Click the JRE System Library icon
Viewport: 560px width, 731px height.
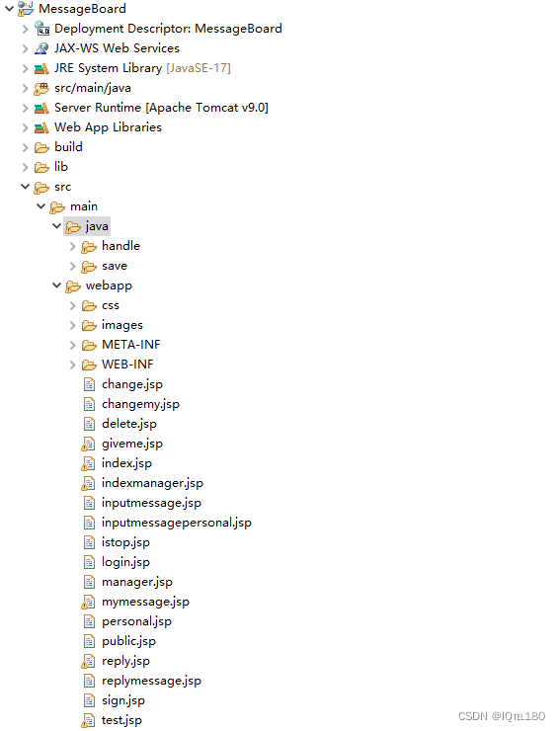(41, 69)
